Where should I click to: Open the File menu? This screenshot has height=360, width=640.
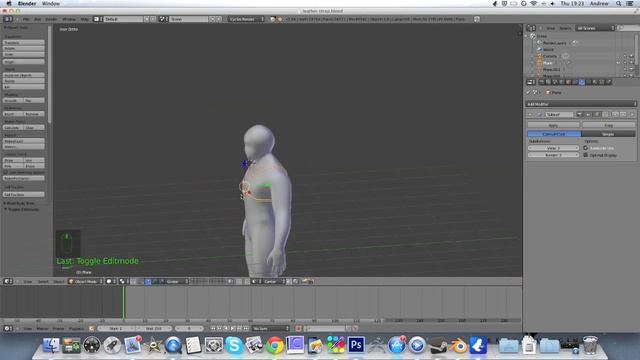click(x=26, y=19)
